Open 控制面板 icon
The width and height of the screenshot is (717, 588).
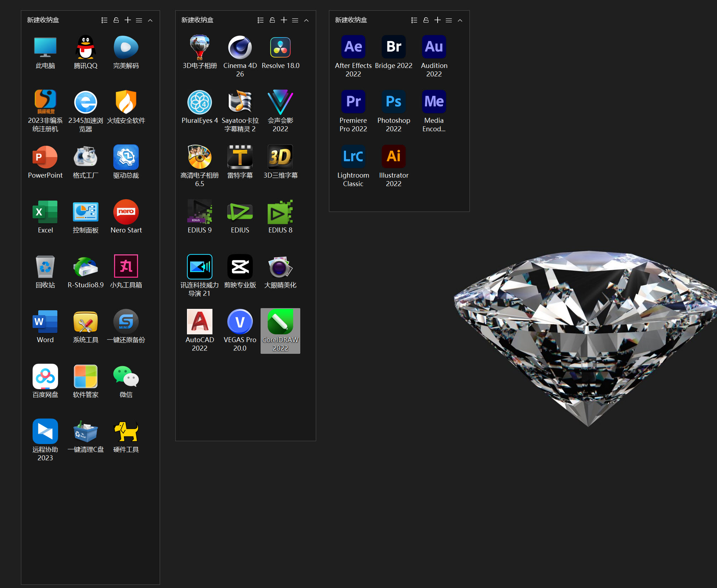click(86, 212)
